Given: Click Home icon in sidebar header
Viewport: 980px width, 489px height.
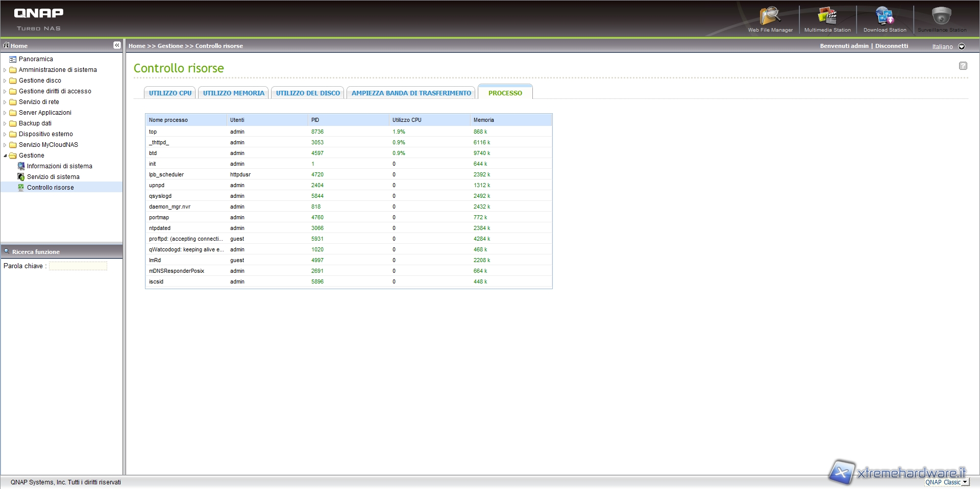Looking at the screenshot, I should (7, 45).
